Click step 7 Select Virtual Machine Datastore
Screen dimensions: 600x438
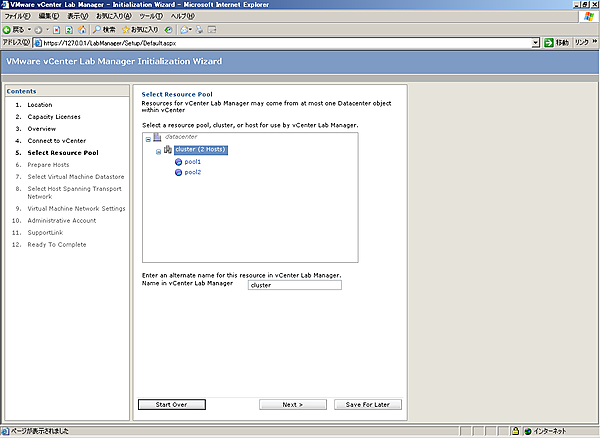76,177
